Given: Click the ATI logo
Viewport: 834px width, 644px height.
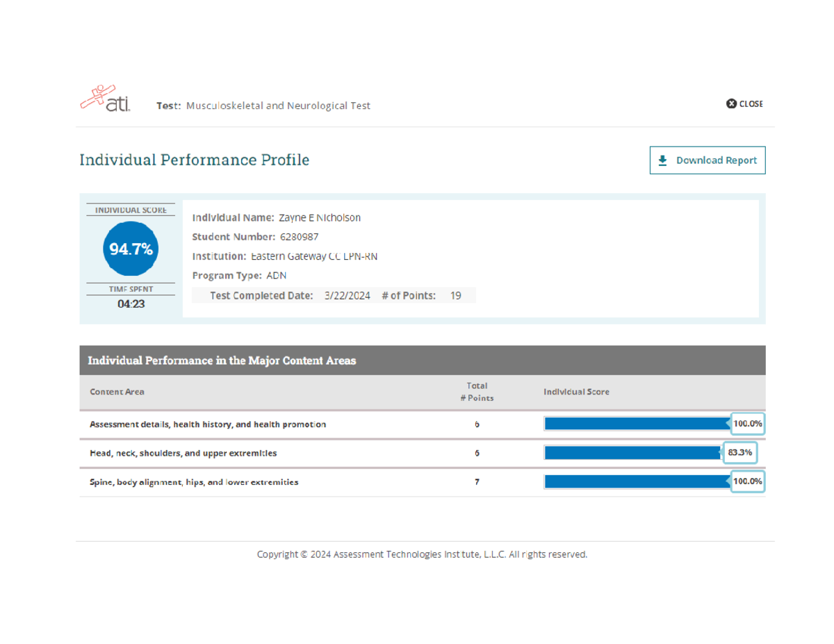Looking at the screenshot, I should coord(105,99).
